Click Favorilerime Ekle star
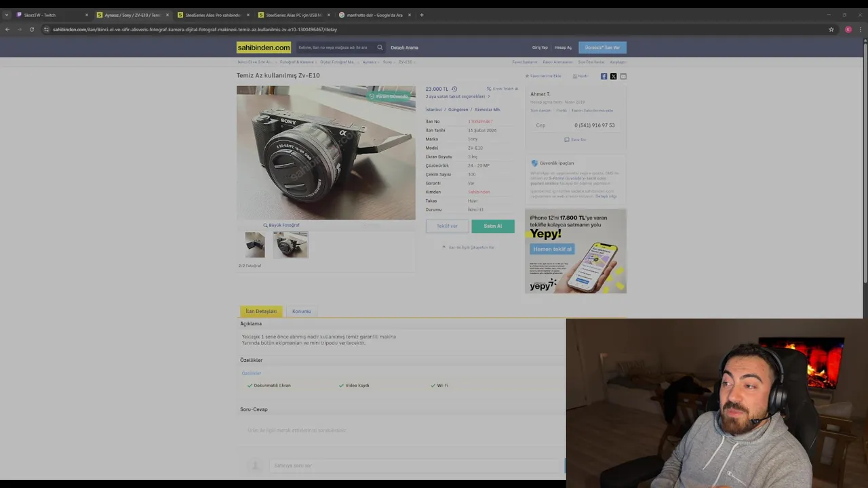868x488 pixels. coord(527,76)
